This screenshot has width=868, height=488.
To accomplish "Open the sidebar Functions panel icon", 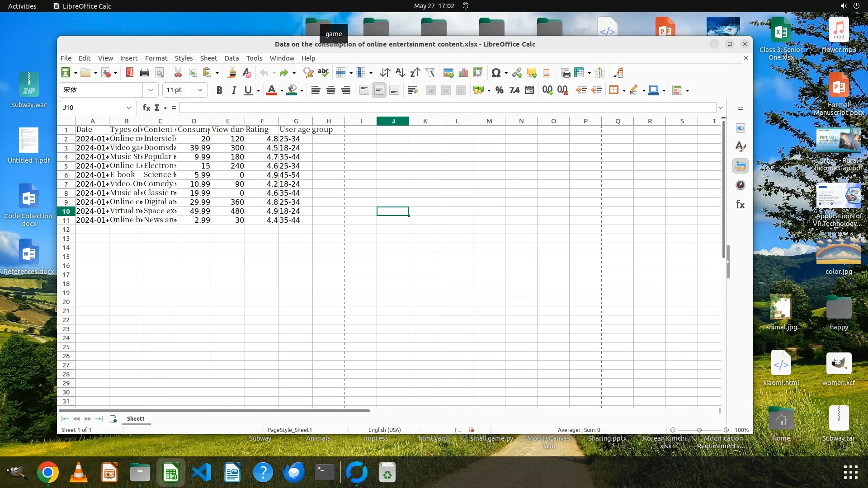I will tap(740, 204).
